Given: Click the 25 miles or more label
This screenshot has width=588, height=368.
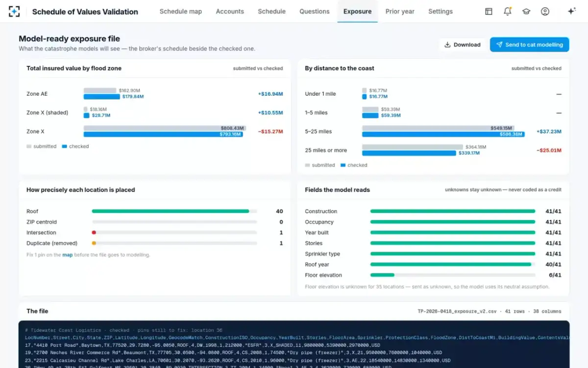Looking at the screenshot, I should [x=326, y=150].
